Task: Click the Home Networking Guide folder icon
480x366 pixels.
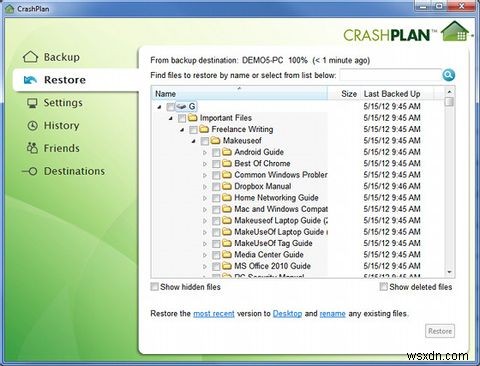Action: click(227, 197)
